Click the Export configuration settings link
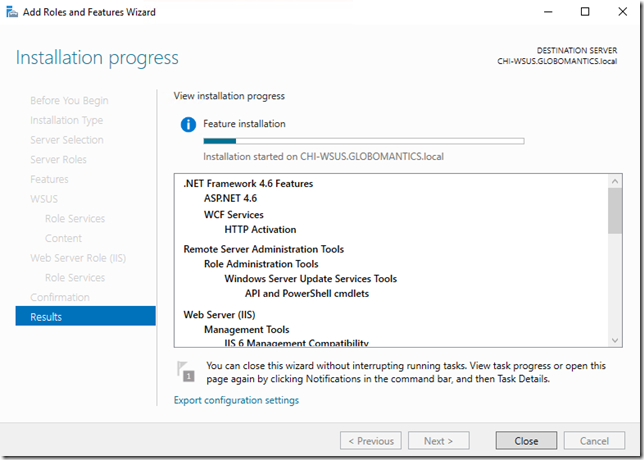Viewport: 644px width, 460px height. pyautogui.click(x=236, y=400)
